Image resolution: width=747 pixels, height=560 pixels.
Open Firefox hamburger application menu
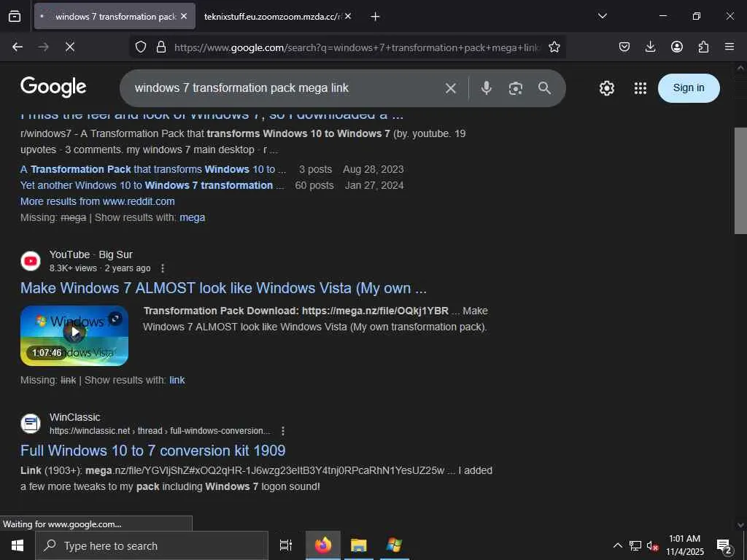pyautogui.click(x=729, y=47)
